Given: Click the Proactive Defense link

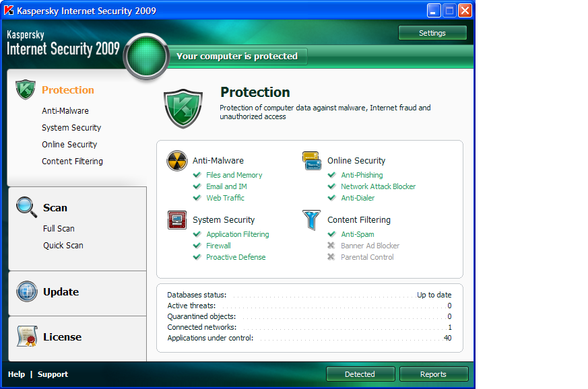Looking at the screenshot, I should tap(236, 257).
